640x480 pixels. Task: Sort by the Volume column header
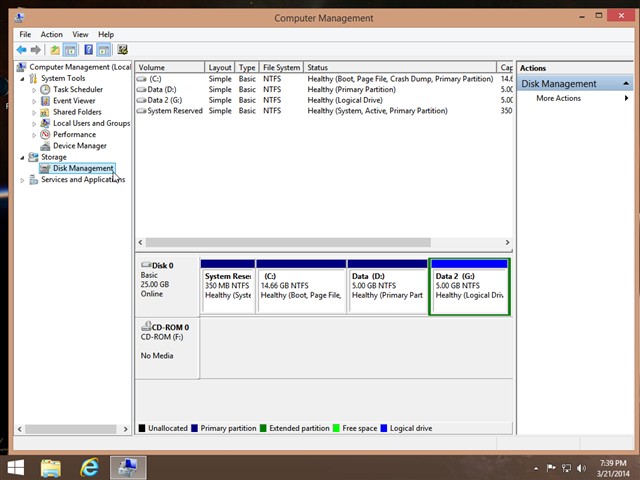[x=170, y=67]
